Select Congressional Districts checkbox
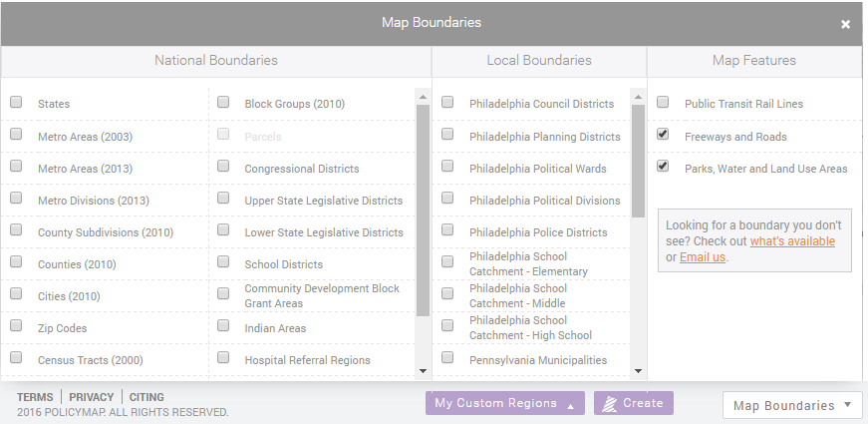The height and width of the screenshot is (424, 868). click(x=223, y=166)
